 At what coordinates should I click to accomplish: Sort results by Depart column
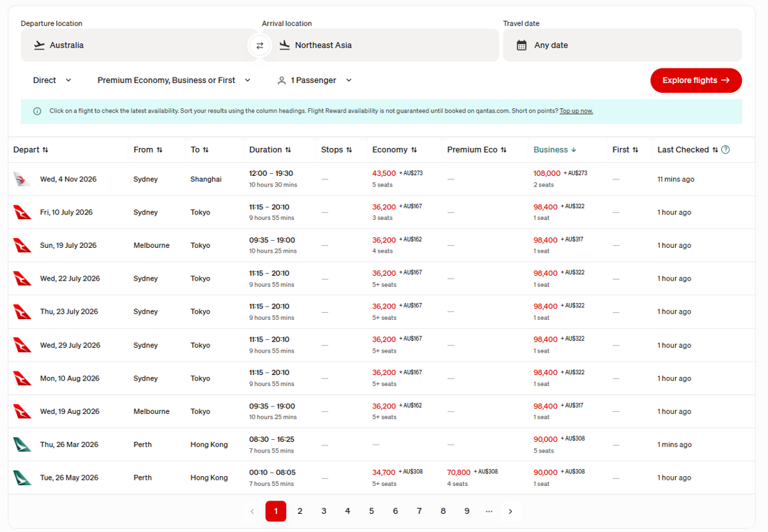(31, 149)
